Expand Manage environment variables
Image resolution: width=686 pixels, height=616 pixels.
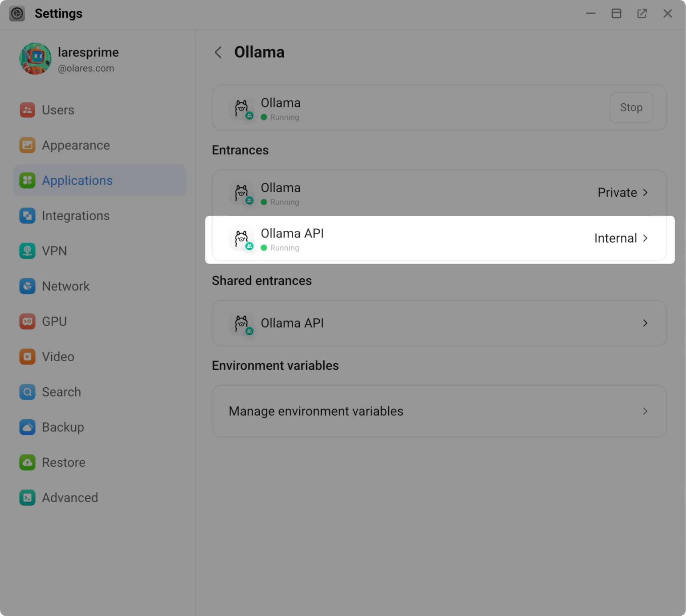[438, 411]
